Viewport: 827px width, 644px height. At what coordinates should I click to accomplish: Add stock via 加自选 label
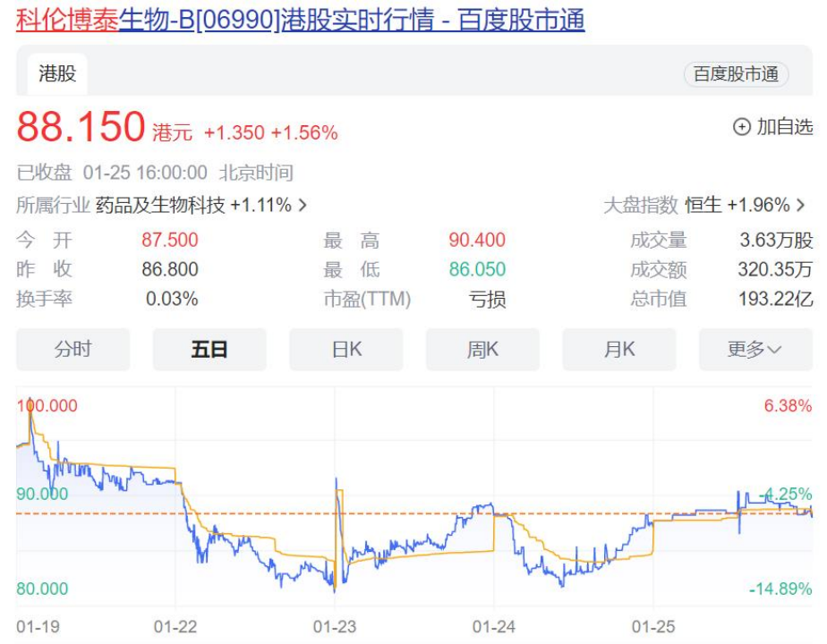pyautogui.click(x=785, y=127)
